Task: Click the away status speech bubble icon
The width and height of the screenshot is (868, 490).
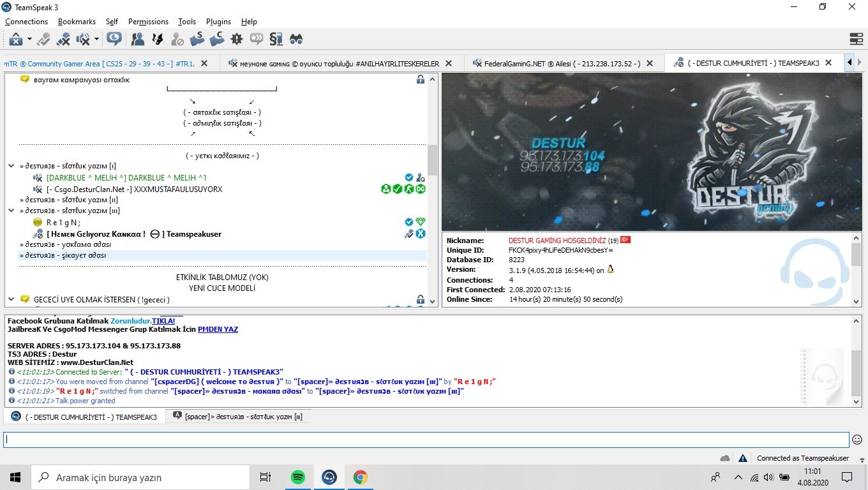Action: (114, 39)
